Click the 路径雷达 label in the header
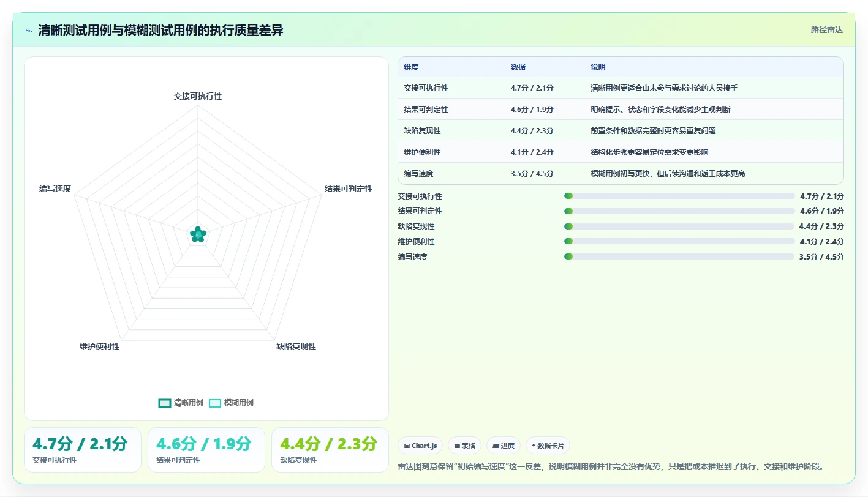This screenshot has width=868, height=497. [826, 29]
